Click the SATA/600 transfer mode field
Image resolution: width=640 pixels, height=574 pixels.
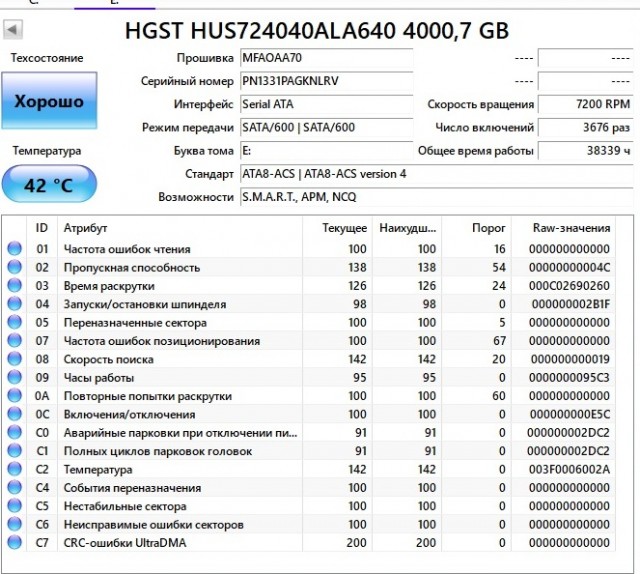pyautogui.click(x=327, y=127)
